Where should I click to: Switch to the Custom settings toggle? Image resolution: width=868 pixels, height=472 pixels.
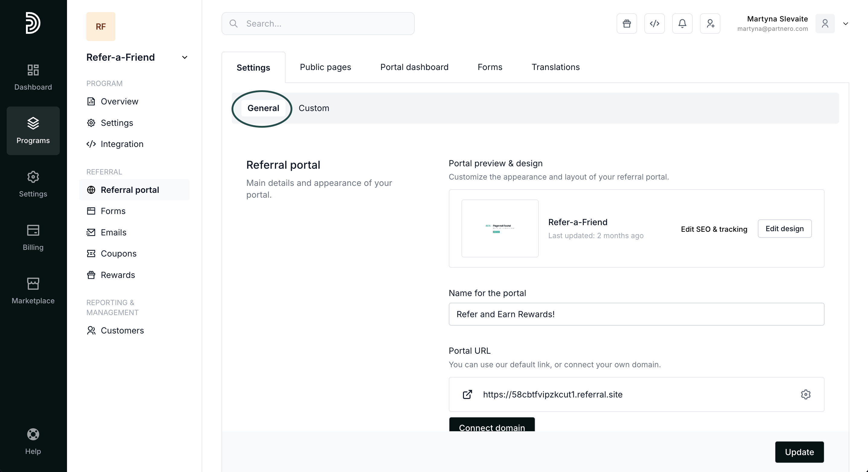pyautogui.click(x=314, y=108)
